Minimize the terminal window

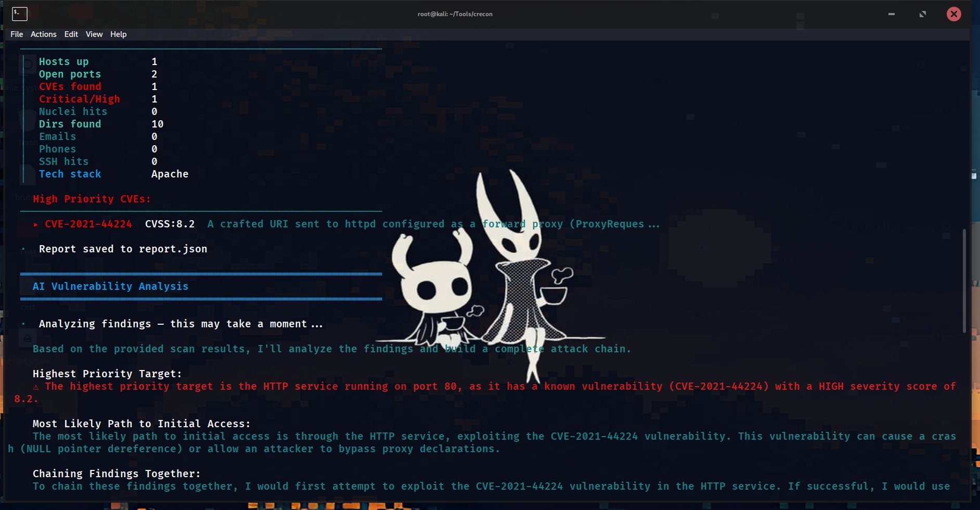pyautogui.click(x=891, y=14)
